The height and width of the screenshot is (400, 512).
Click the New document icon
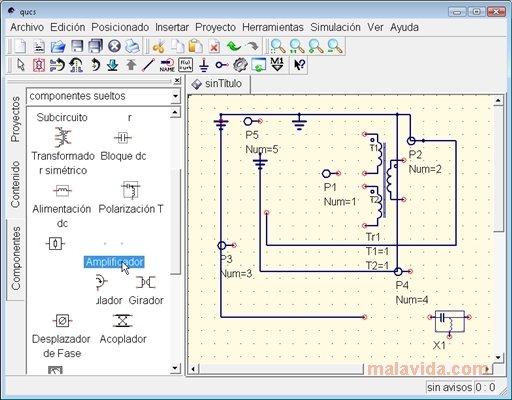20,46
